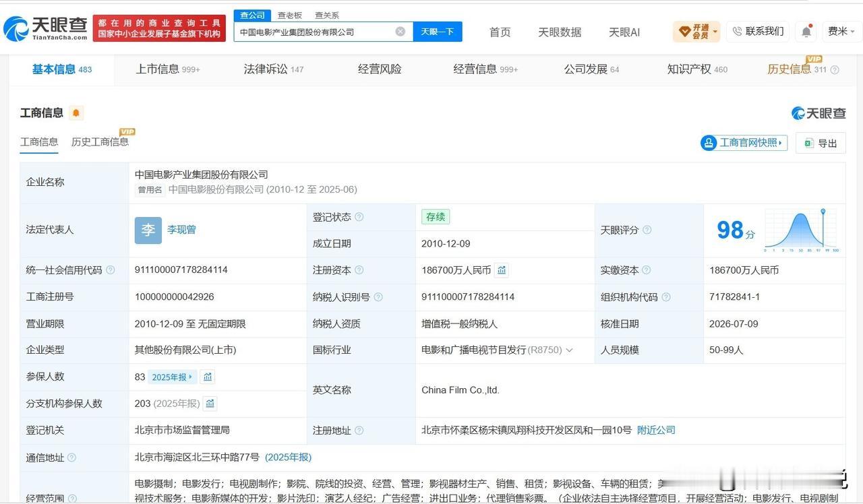Image resolution: width=863 pixels, height=504 pixels.
Task: Click the Tianyancha logo in the header
Action: coord(46,28)
